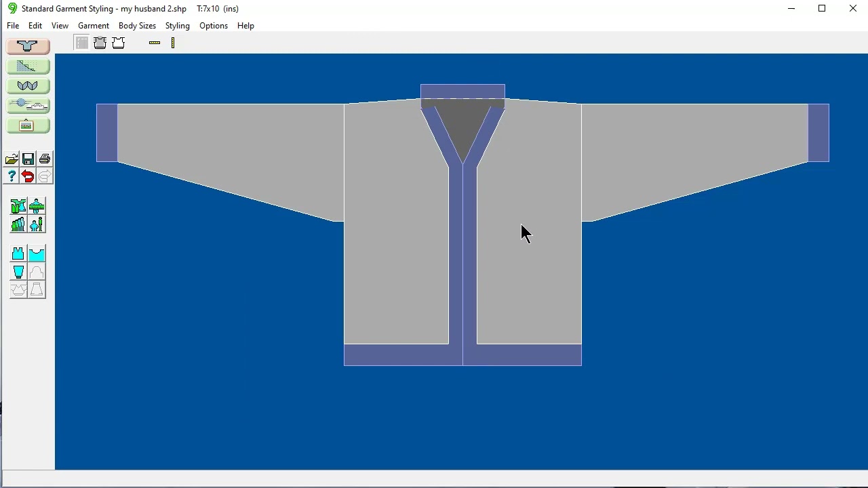Toggle the pattern piece display mode

point(81,43)
